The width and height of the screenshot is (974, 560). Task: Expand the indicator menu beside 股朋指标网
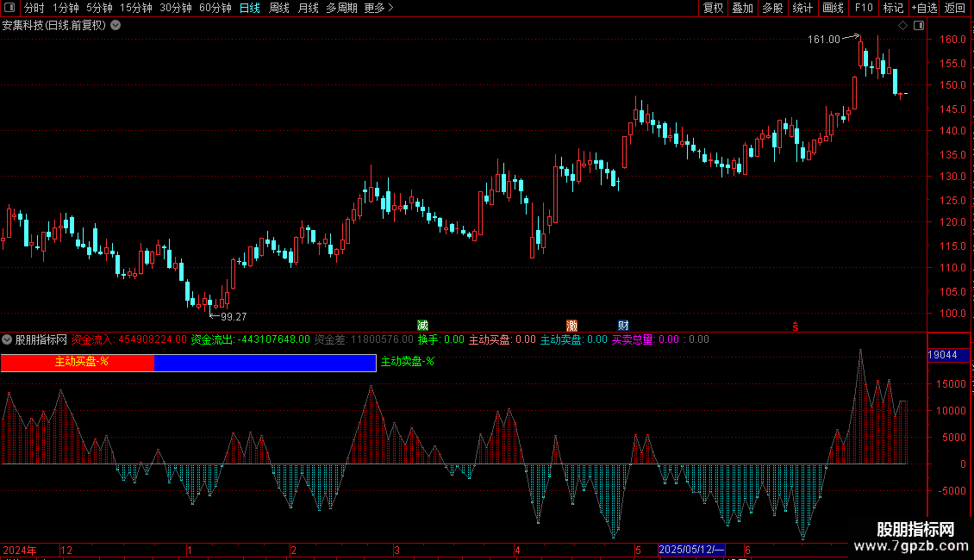point(7,339)
